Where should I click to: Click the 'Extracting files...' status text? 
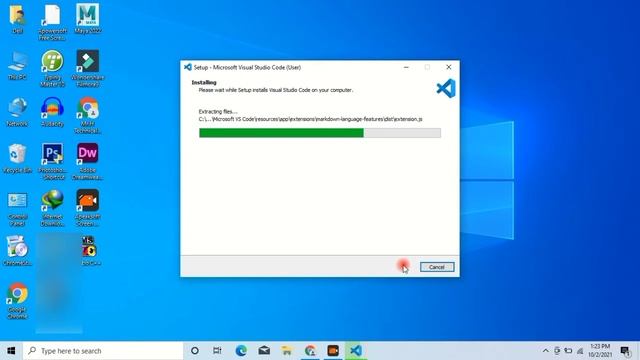click(218, 111)
